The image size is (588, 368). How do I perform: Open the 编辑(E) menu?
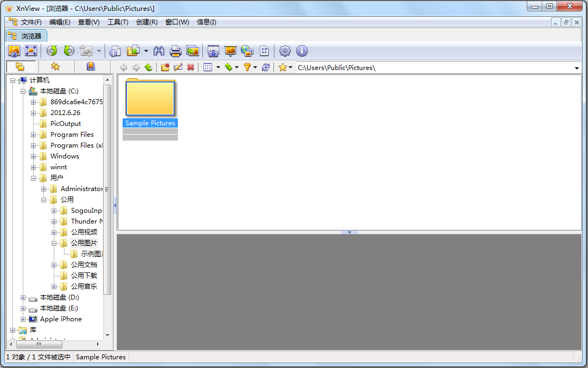60,22
